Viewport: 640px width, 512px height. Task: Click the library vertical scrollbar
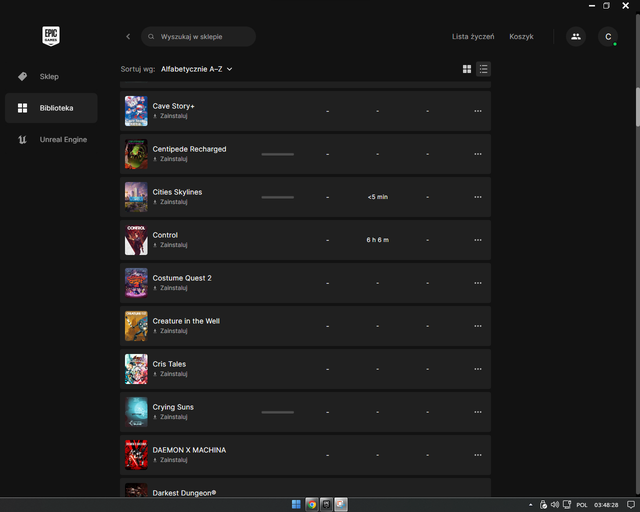[638, 107]
